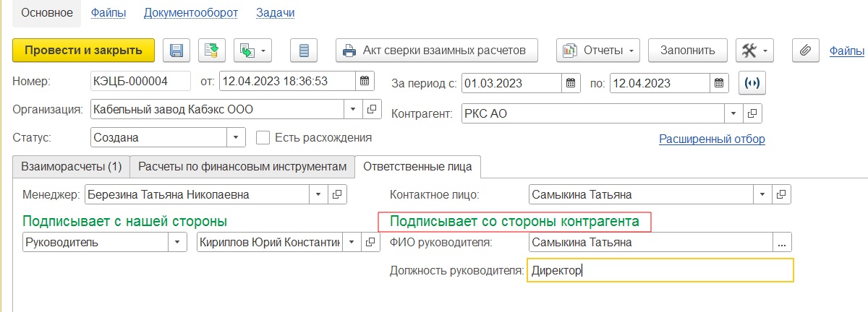Open the create-based-on icon dropdown
This screenshot has width=868, height=312.
tap(252, 51)
